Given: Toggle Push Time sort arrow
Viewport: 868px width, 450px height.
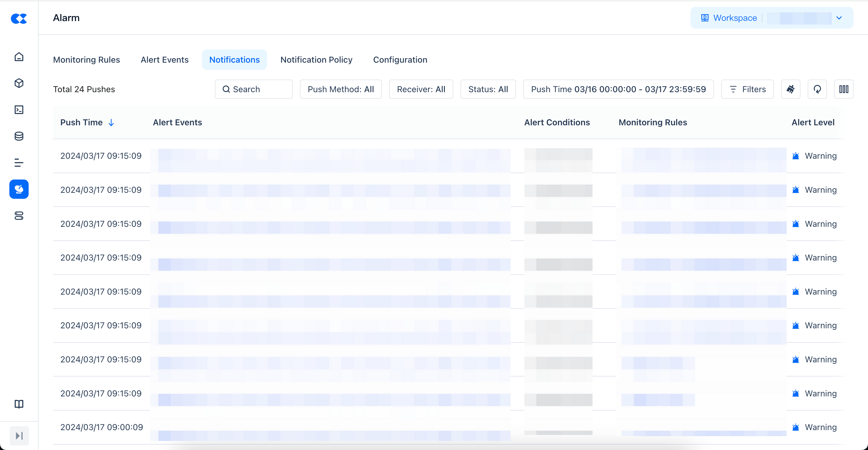Looking at the screenshot, I should tap(111, 123).
